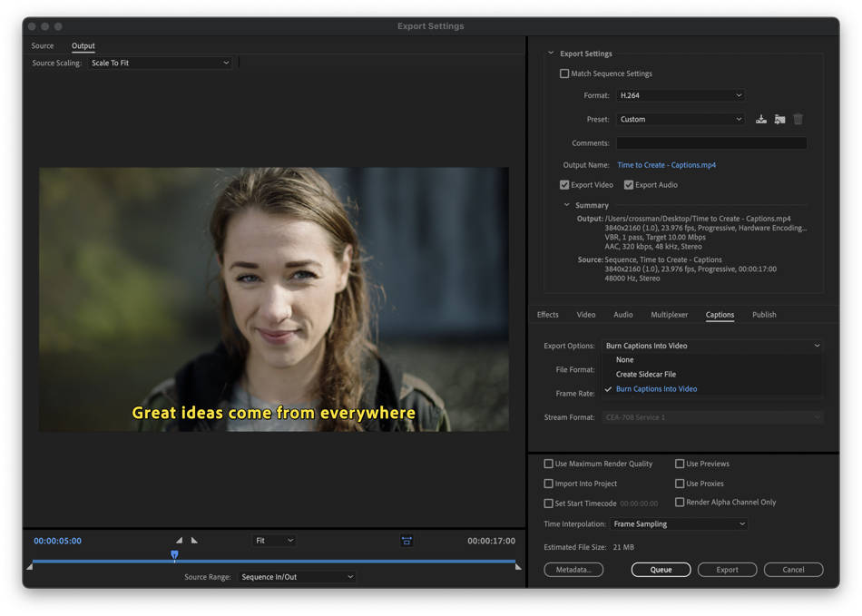Check Render Alpha Channel Only
The width and height of the screenshot is (862, 616).
pyautogui.click(x=680, y=503)
